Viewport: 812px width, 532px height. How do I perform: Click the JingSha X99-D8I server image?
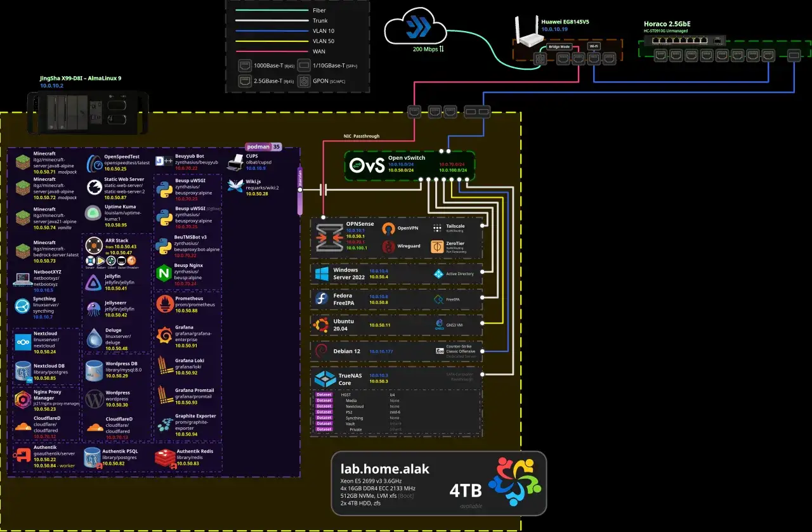88,112
